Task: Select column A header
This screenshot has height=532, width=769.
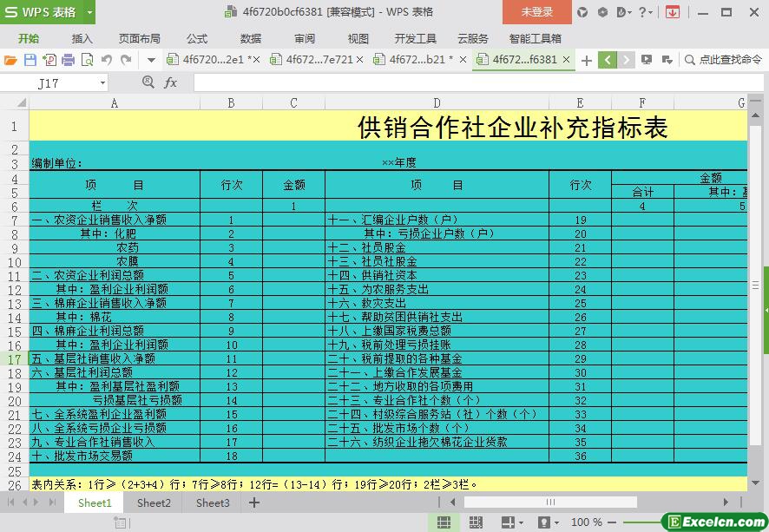Action: pos(115,103)
